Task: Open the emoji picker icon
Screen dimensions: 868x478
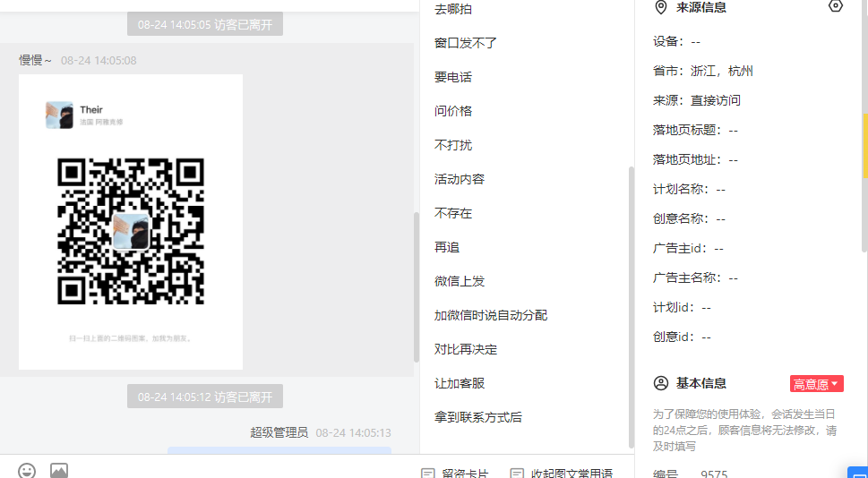Action: point(27,471)
